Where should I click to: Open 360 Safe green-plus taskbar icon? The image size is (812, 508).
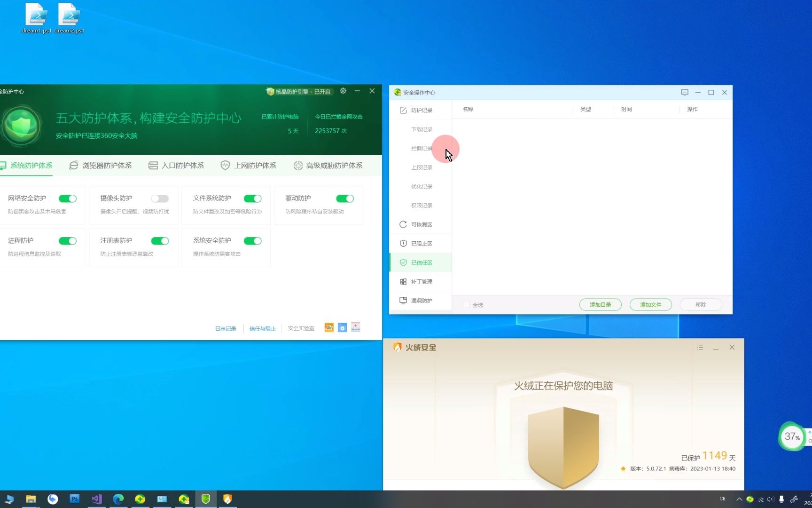tap(140, 499)
